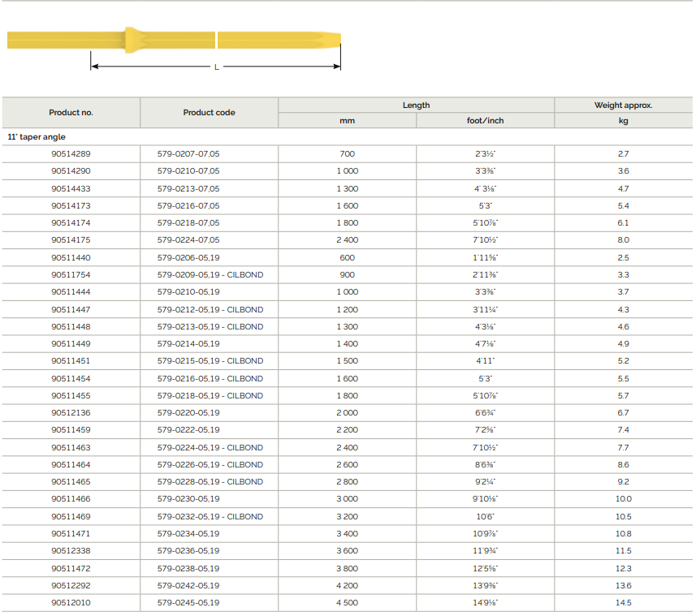Select the Product code column header
Screen dimensions: 696x616
(209, 113)
